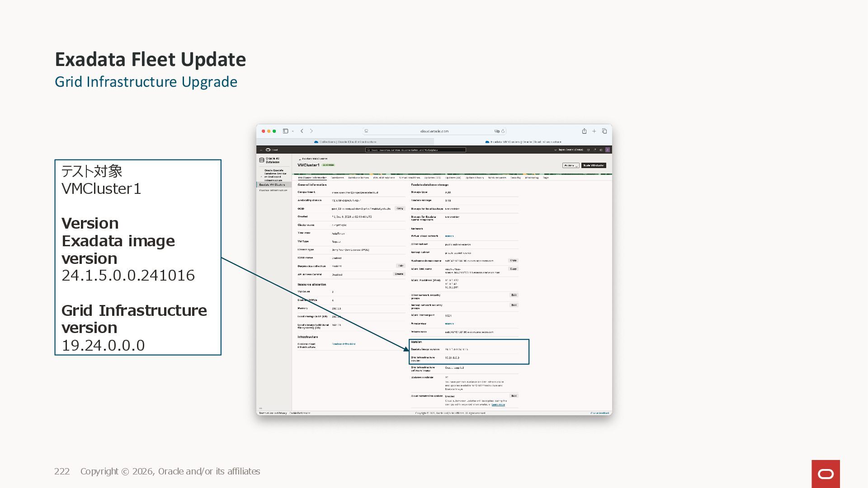Click the Oracle Cloud search field
Image resolution: width=868 pixels, height=488 pixels.
tap(415, 150)
